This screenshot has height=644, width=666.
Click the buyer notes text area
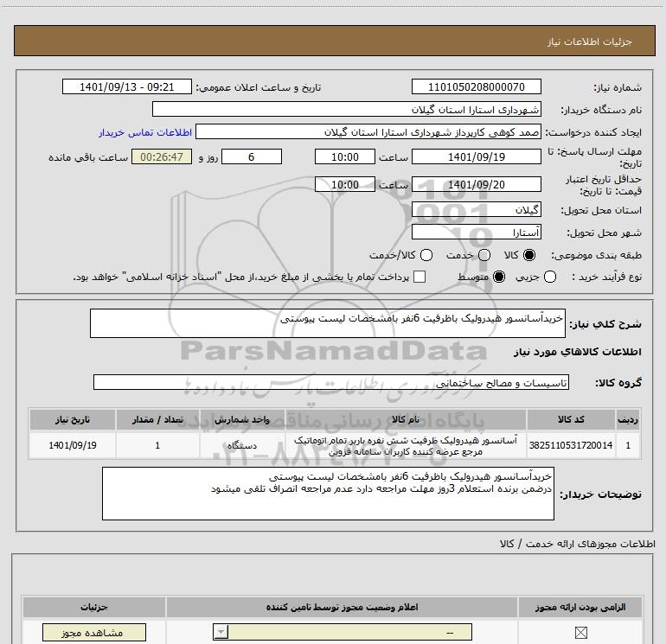click(x=328, y=494)
